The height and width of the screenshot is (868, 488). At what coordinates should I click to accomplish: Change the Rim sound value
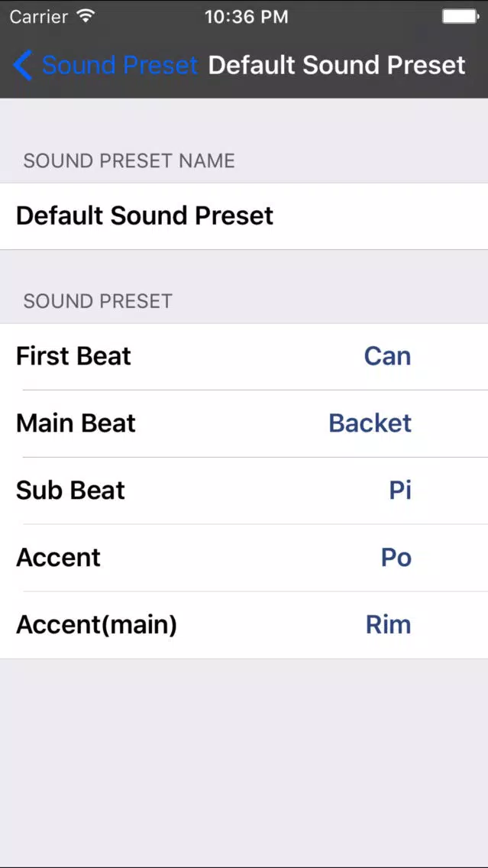click(389, 625)
